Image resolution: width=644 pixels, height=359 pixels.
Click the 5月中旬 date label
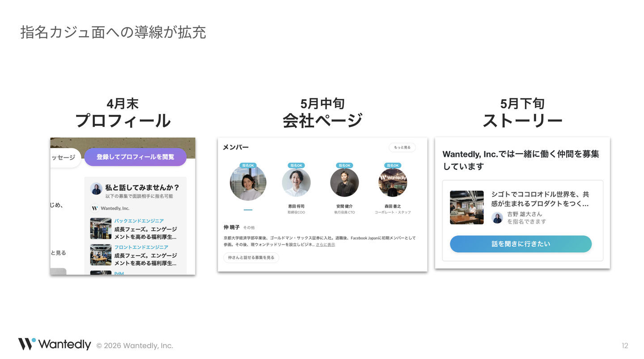pyautogui.click(x=322, y=104)
